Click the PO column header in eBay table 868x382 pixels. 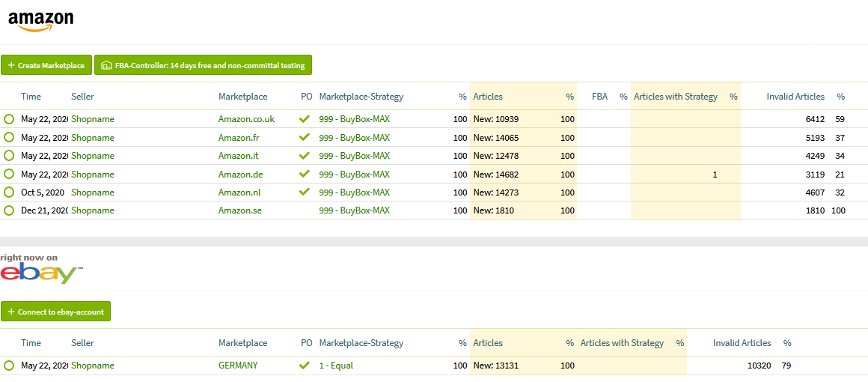(307, 343)
